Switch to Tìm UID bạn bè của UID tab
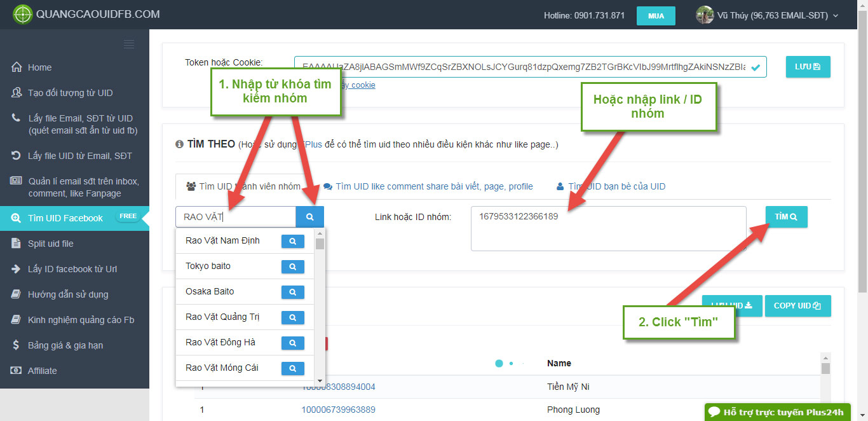The height and width of the screenshot is (421, 868). click(x=611, y=186)
